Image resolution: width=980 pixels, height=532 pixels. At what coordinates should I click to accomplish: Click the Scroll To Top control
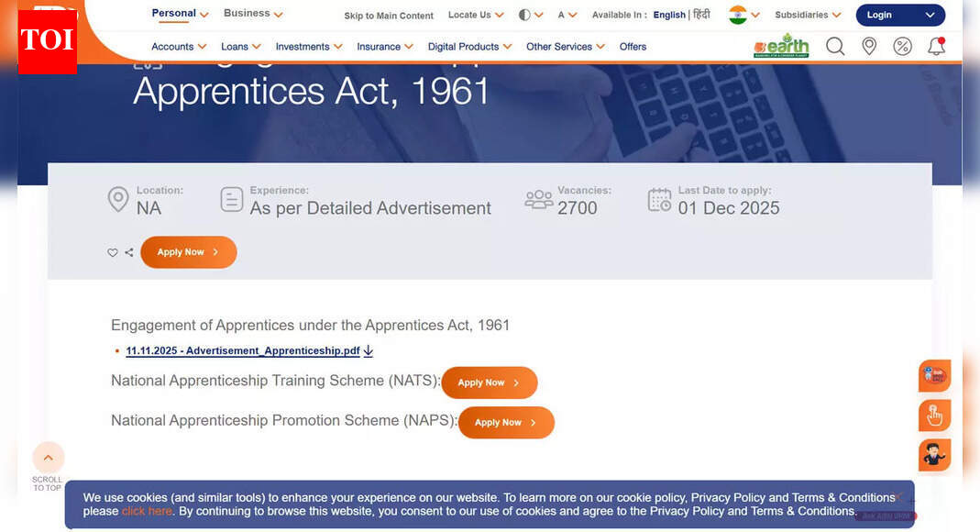(x=48, y=459)
